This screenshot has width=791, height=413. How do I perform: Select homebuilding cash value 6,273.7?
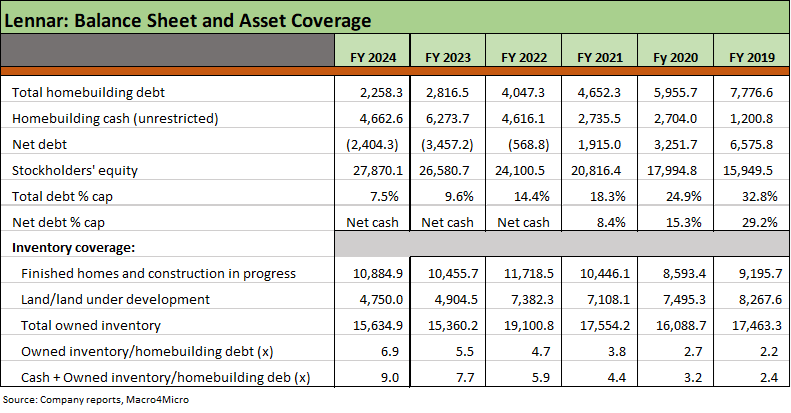tap(447, 119)
